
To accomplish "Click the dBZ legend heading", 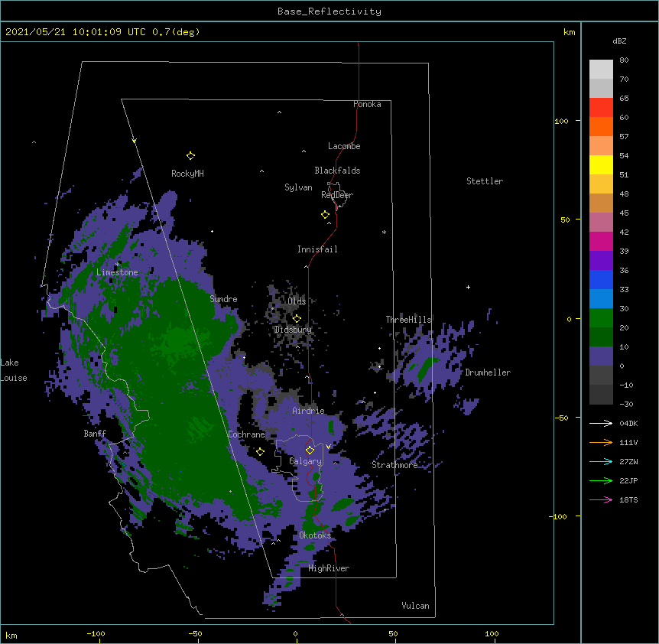I will tap(619, 41).
